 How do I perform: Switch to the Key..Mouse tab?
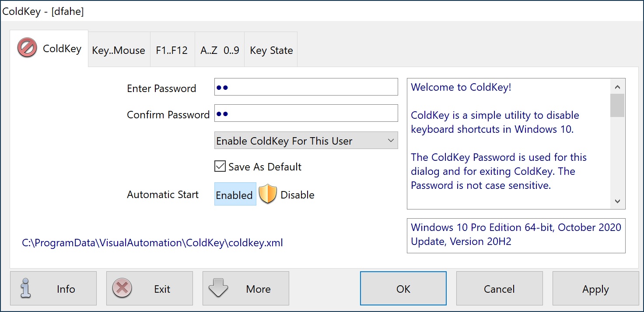point(119,50)
